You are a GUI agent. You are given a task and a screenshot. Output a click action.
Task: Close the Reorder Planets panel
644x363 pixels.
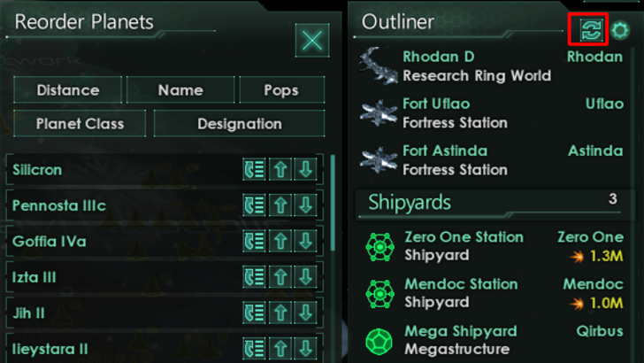coord(311,41)
